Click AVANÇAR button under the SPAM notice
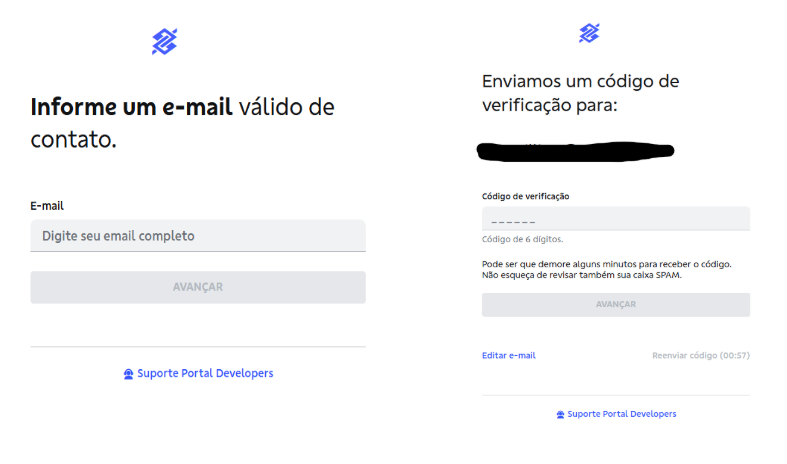 click(x=616, y=304)
